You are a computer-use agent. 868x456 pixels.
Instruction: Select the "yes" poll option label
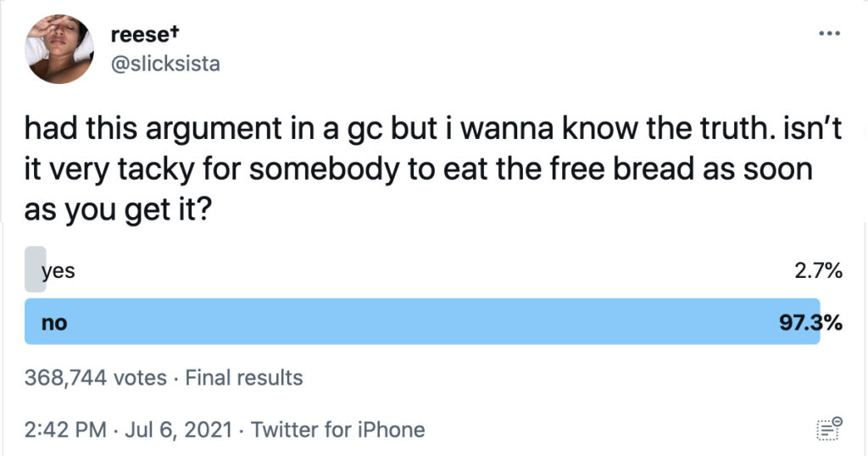(x=58, y=272)
